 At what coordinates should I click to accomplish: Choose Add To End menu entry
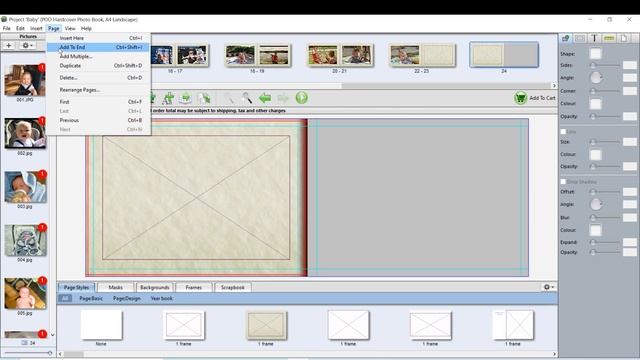pos(98,47)
